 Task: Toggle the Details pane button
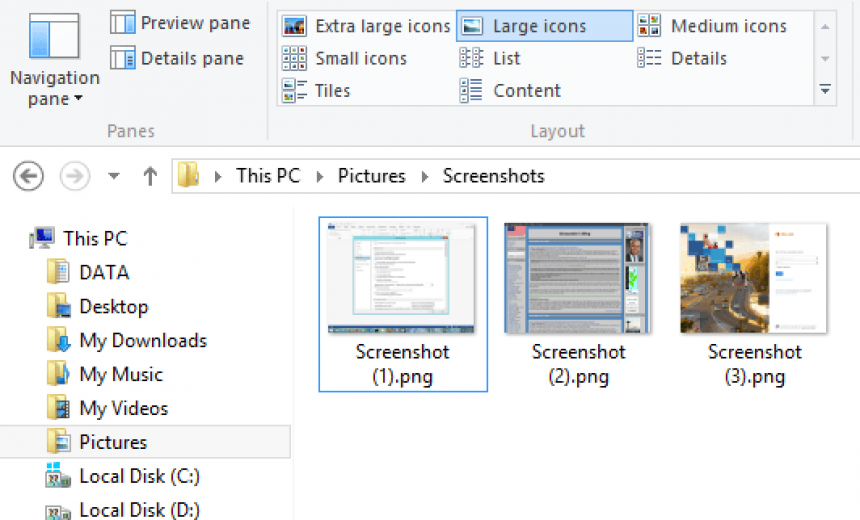pyautogui.click(x=177, y=58)
